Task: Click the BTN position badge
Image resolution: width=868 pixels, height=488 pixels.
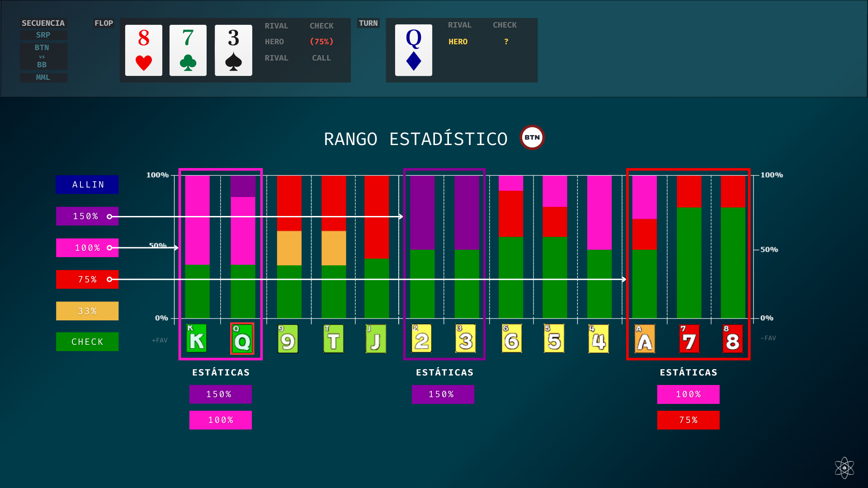Action: (x=532, y=137)
